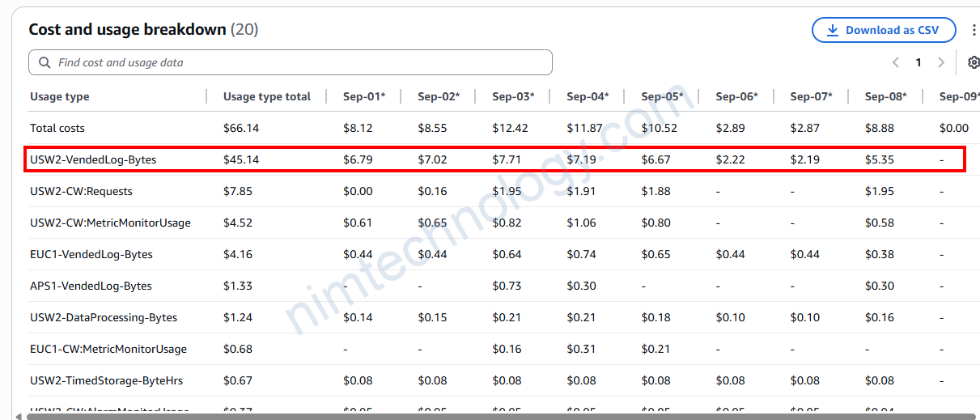
Task: Click the Usage type total column header
Action: point(266,96)
